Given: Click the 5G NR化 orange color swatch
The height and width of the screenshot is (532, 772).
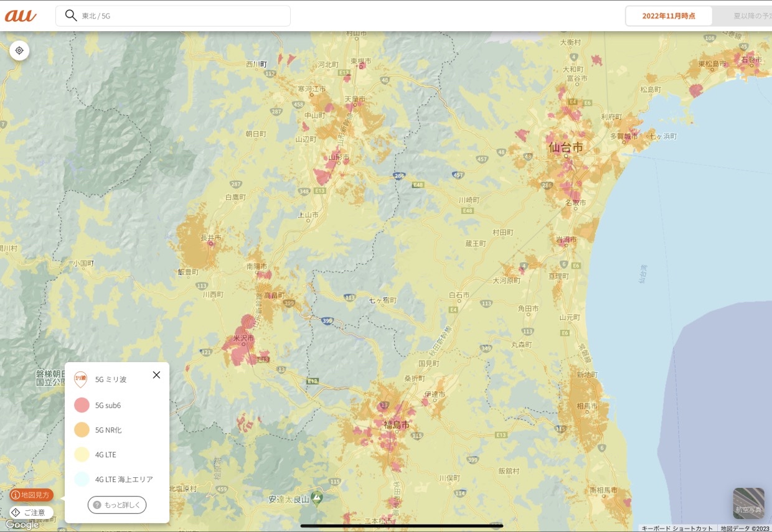Looking at the screenshot, I should pos(82,430).
